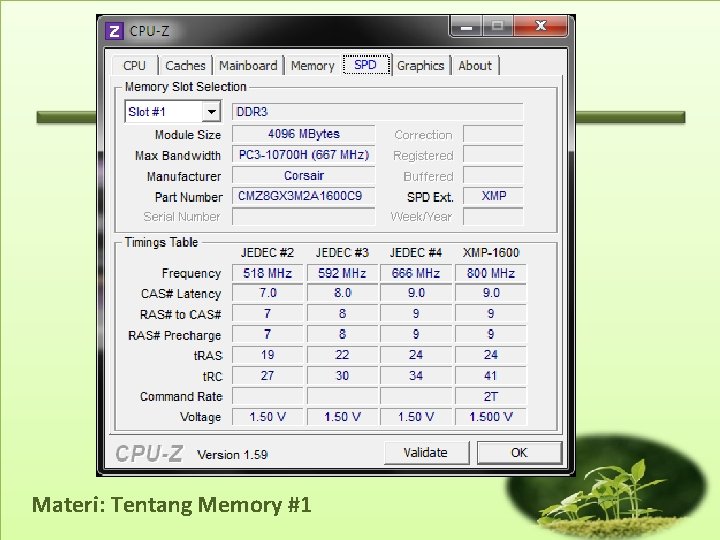The height and width of the screenshot is (540, 720).
Task: Click the tRC value 34
Action: point(416,376)
